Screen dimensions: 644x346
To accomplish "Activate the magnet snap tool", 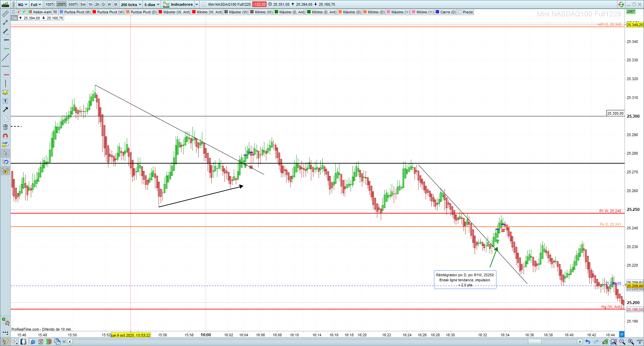I will click(x=5, y=136).
